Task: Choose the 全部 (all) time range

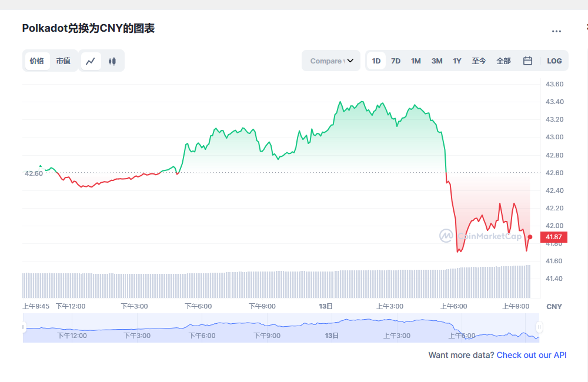Action: click(504, 61)
